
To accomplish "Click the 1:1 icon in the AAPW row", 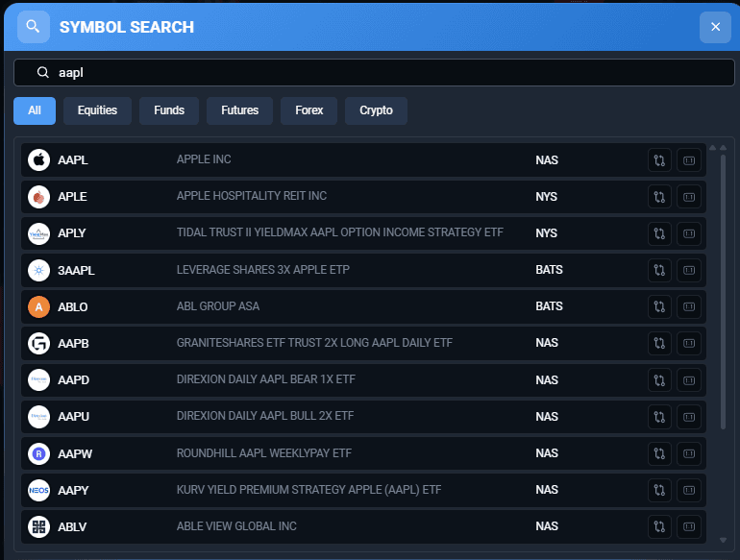I will [x=688, y=453].
